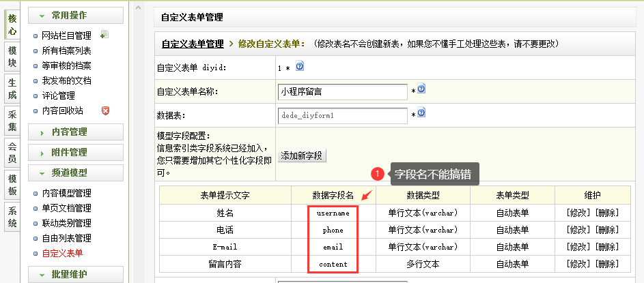Select the 会员 side tab

point(12,152)
